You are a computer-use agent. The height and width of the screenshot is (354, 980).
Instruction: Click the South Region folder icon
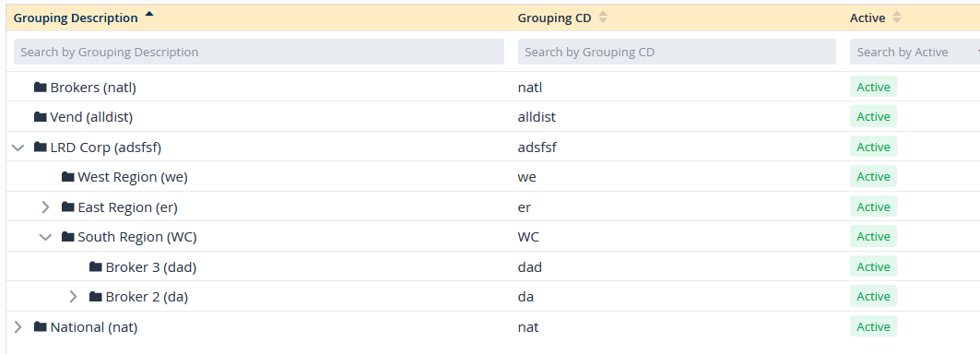click(x=68, y=236)
